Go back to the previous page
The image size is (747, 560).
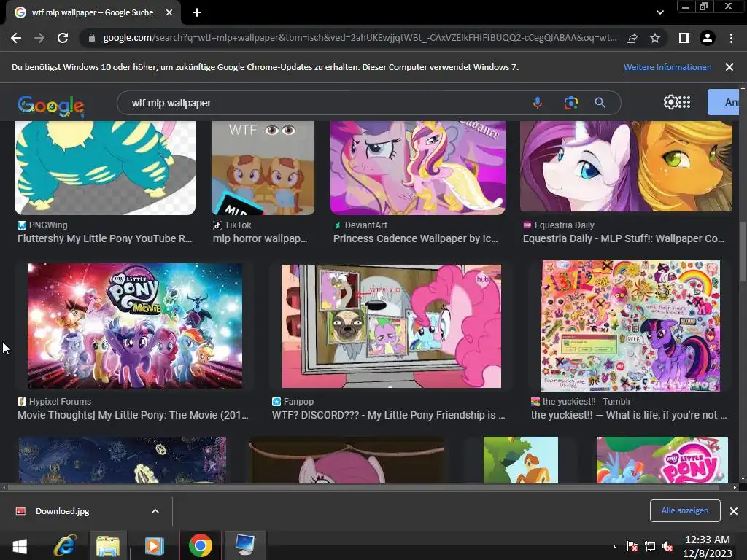16,38
